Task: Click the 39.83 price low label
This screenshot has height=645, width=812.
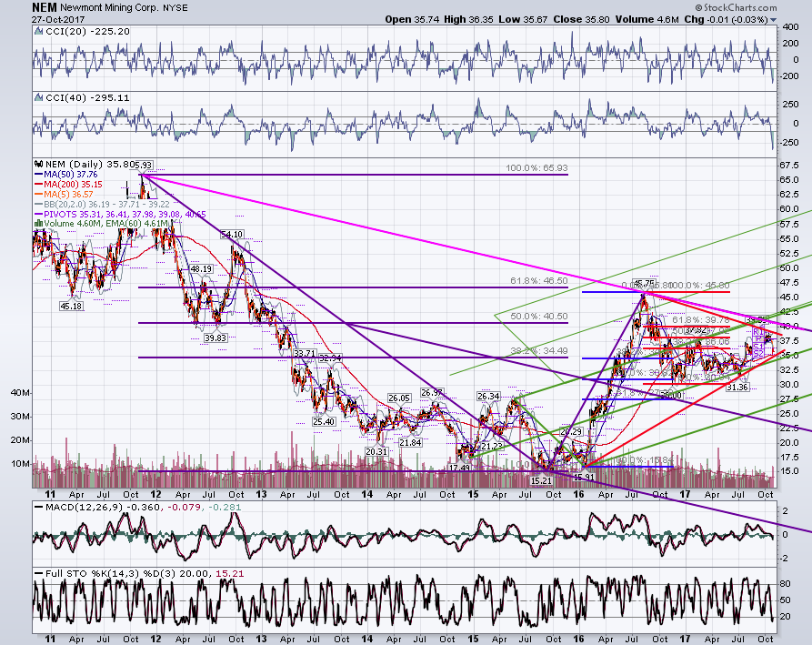Action: [215, 338]
